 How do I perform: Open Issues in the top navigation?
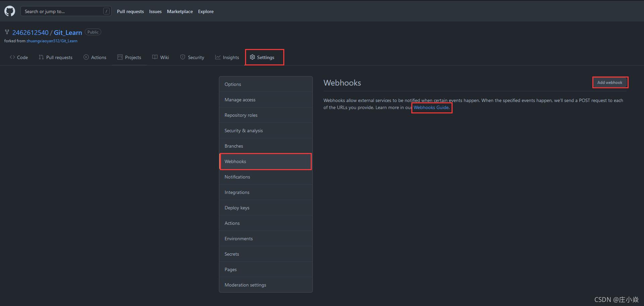[x=155, y=11]
